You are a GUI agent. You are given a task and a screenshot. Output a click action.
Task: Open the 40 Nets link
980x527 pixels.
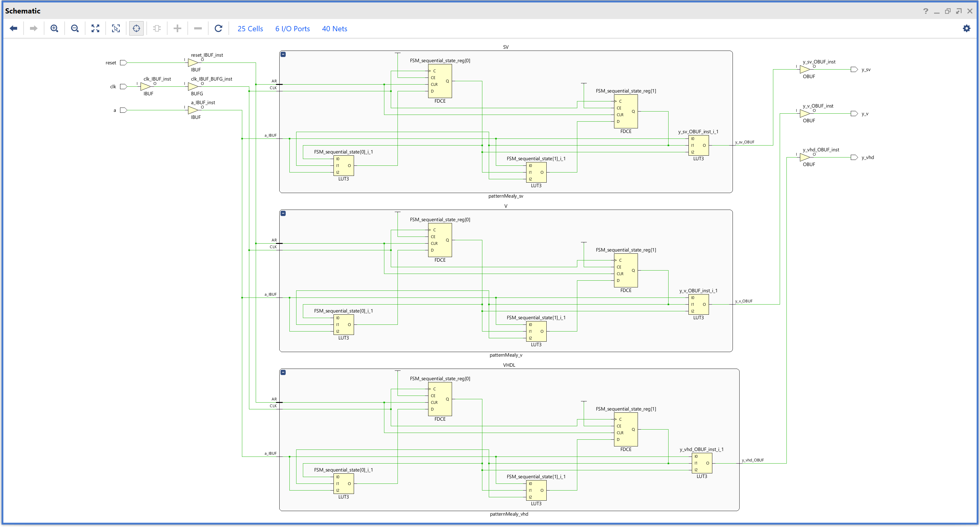tap(334, 29)
